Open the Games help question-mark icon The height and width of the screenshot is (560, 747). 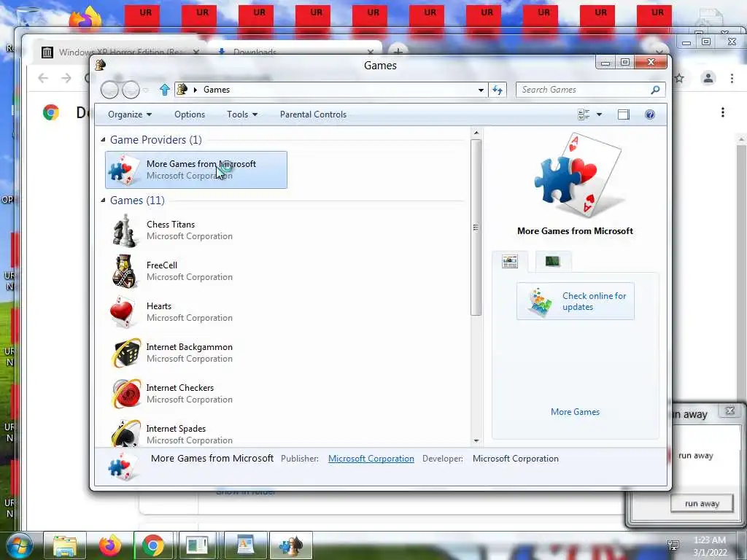(x=650, y=114)
